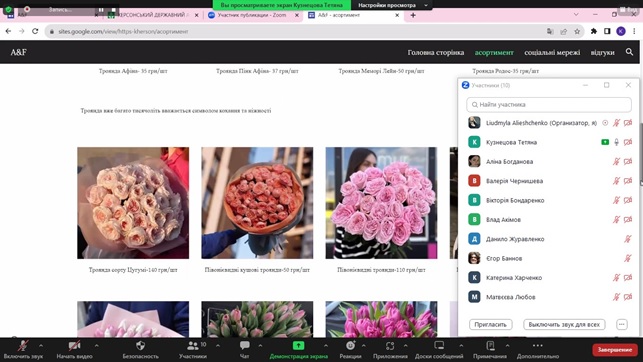Open more options ellipsis in participants panel
643x362 pixels.
(x=622, y=324)
